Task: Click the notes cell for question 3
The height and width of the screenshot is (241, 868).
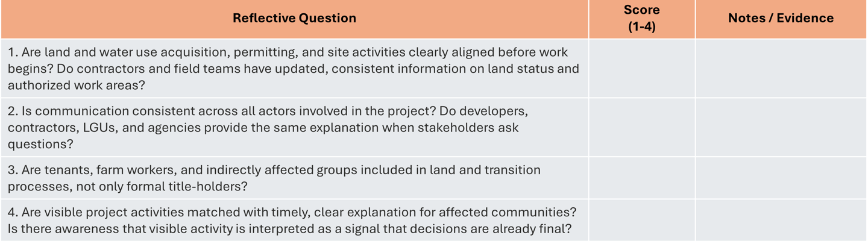Action: pos(781,178)
